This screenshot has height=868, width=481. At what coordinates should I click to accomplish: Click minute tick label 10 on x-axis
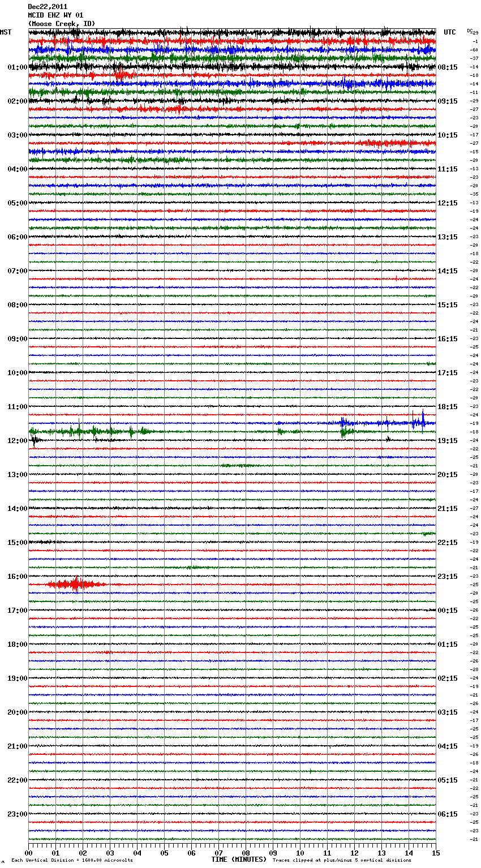300,853
